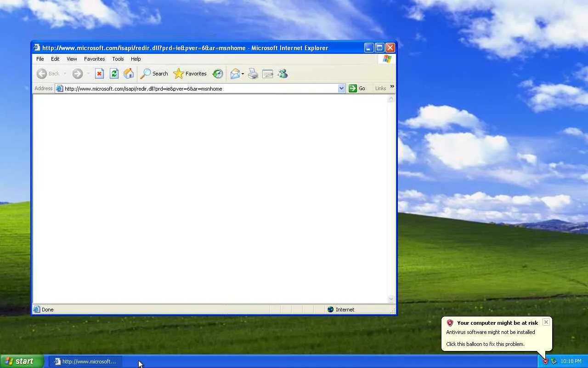Launch Messenger from the toolbar icon
588x368 pixels.
click(283, 74)
